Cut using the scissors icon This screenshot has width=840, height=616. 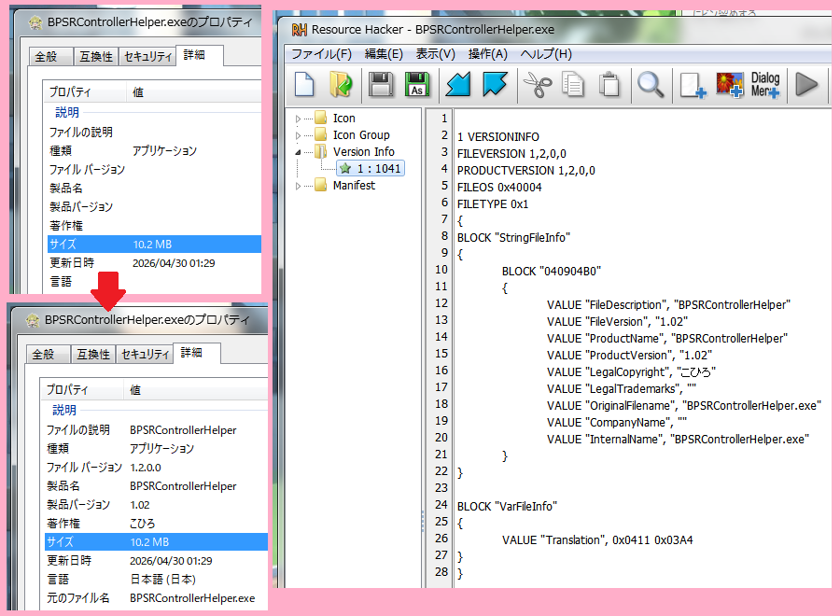pos(537,85)
